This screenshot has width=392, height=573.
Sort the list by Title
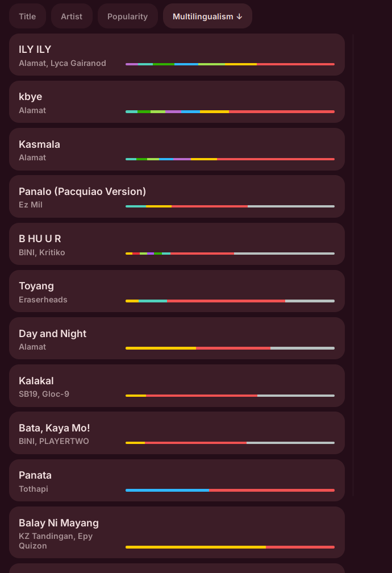pyautogui.click(x=27, y=16)
